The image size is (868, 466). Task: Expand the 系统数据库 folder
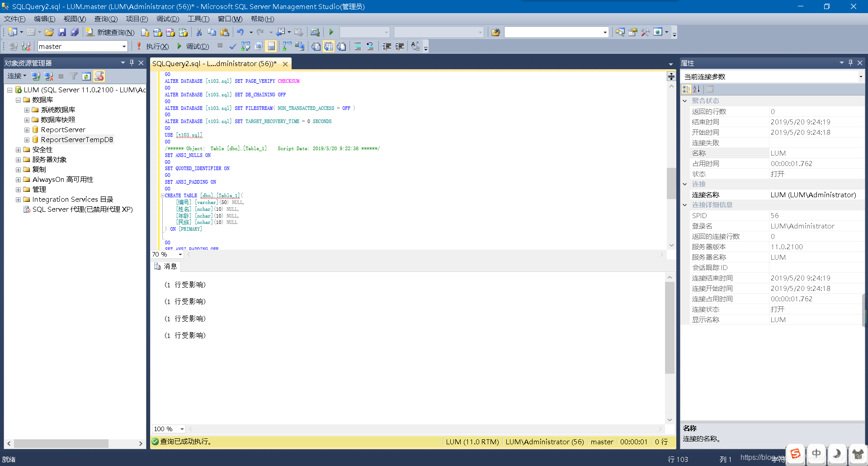pos(27,110)
